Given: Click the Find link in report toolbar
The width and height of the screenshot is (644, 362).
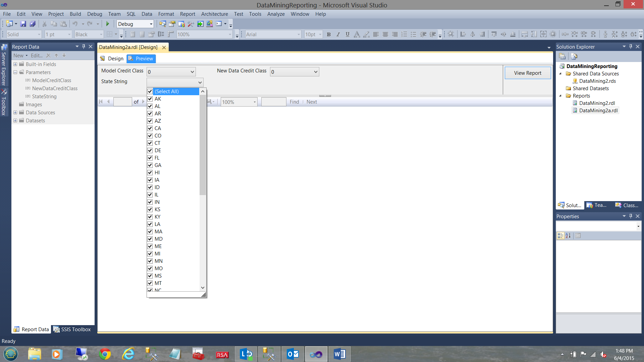Looking at the screenshot, I should click(294, 102).
